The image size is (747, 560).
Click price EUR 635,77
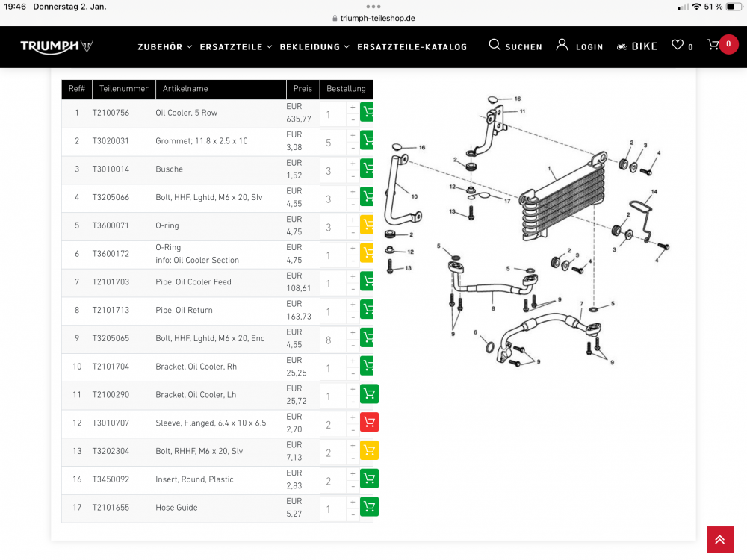click(x=299, y=113)
